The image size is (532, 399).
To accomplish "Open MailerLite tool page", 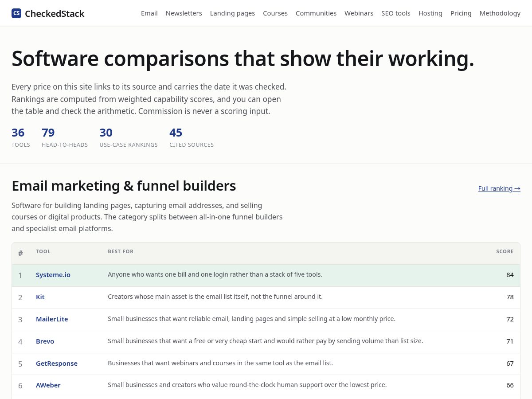I will 52,319.
